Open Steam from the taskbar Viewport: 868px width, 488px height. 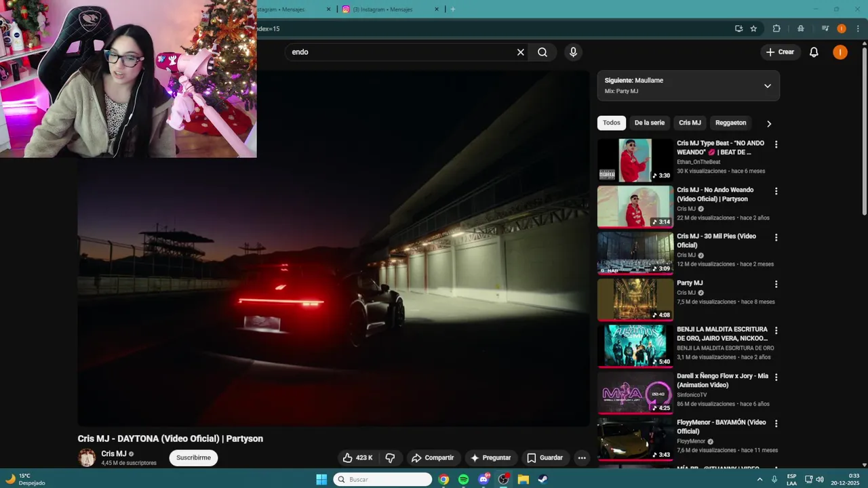click(x=542, y=479)
